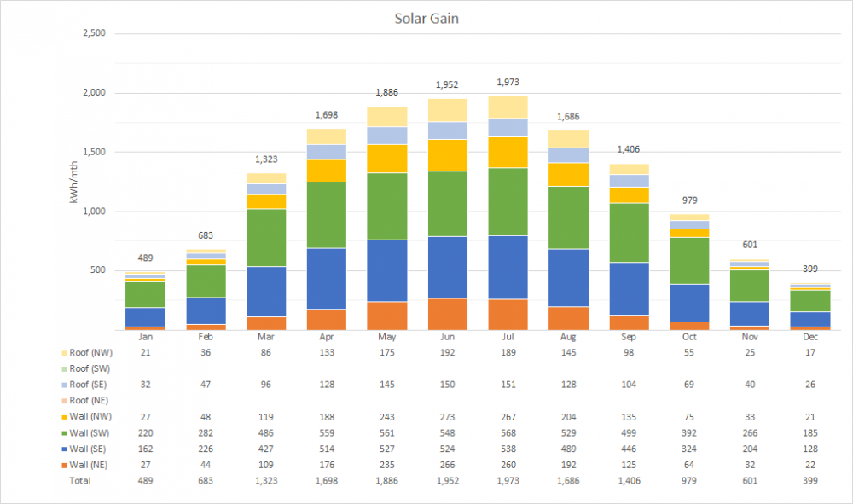
Task: Select the Roof (SW) legend label
Action: (90, 368)
